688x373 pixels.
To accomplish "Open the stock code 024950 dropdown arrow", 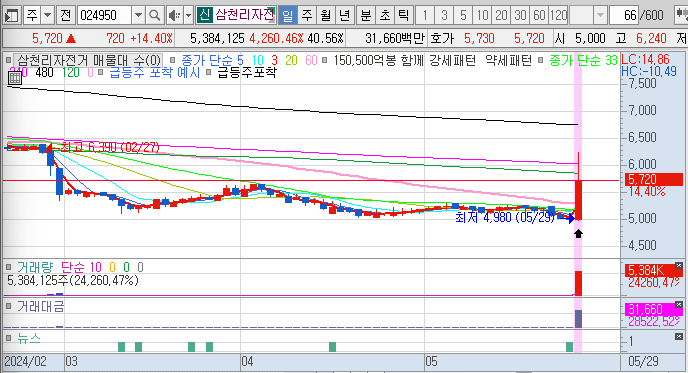I will [x=138, y=16].
